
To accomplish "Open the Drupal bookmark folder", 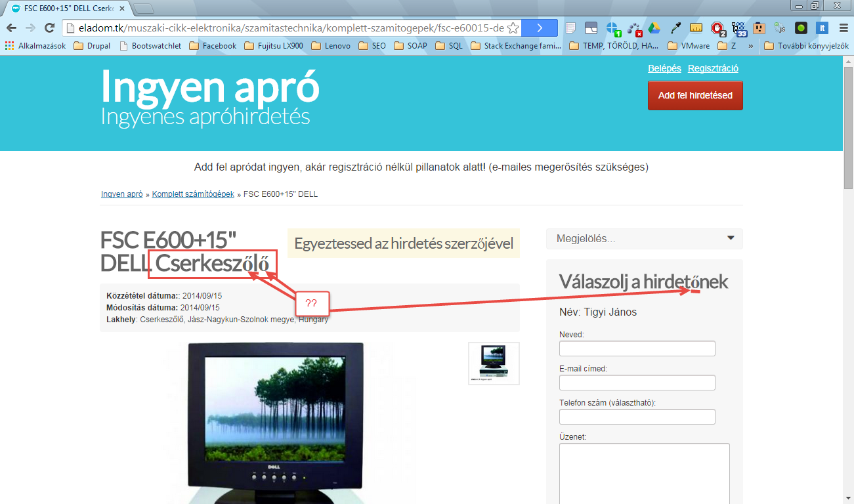I will pyautogui.click(x=92, y=46).
